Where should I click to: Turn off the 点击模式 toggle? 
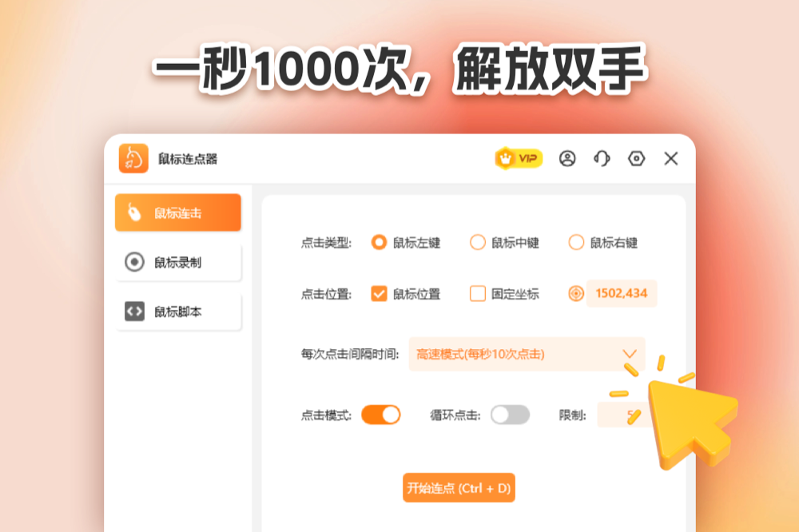click(380, 415)
